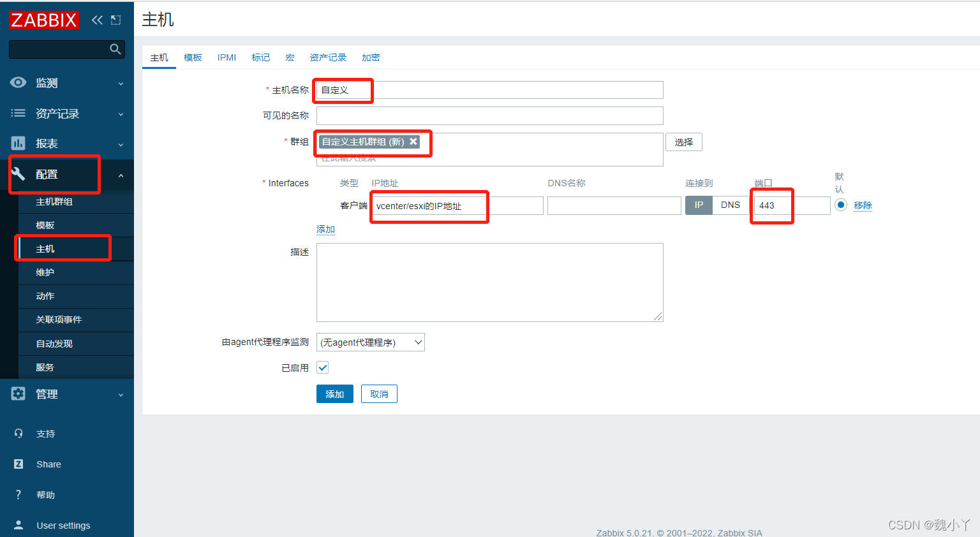This screenshot has height=537, width=980.
Task: Remove the 自定义主机群组 tag with its x
Action: 413,142
